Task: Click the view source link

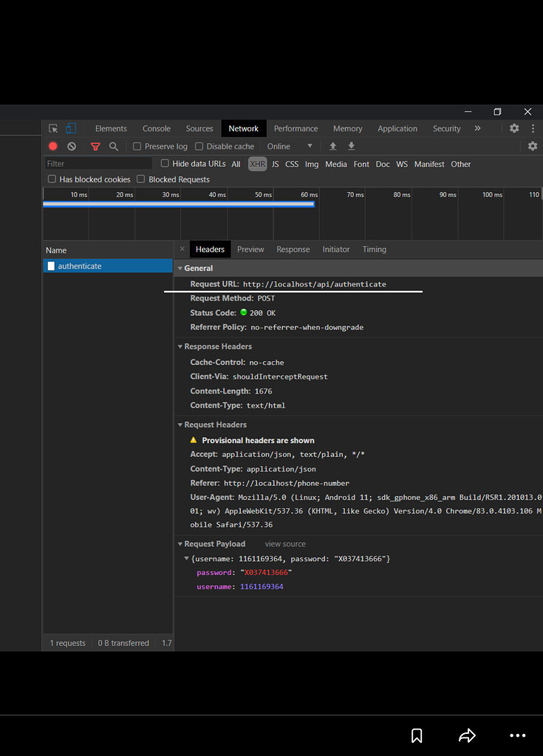Action: (285, 544)
